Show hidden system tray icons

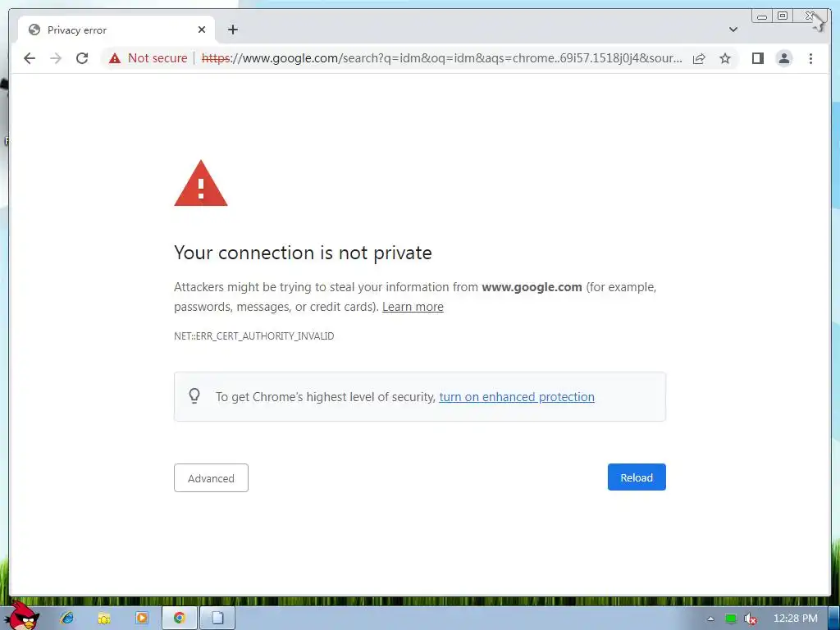(710, 619)
